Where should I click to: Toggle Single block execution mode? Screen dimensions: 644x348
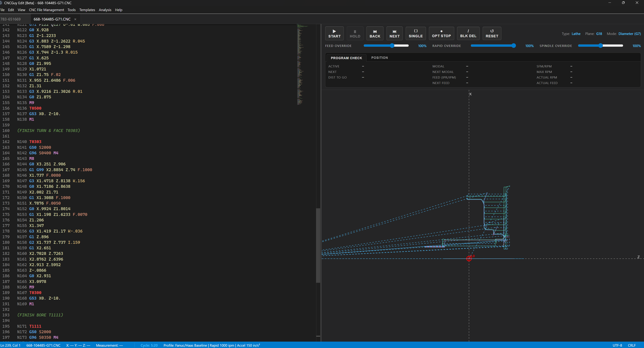[415, 33]
